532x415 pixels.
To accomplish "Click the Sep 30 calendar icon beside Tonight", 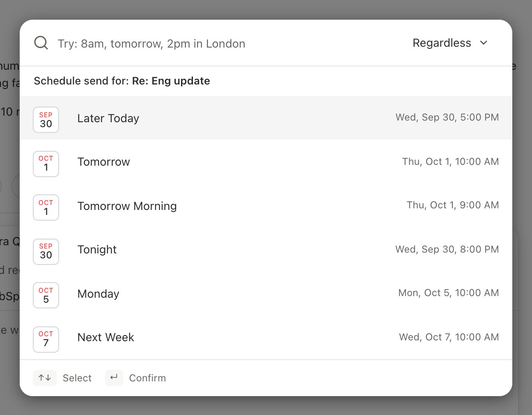I will tap(46, 252).
